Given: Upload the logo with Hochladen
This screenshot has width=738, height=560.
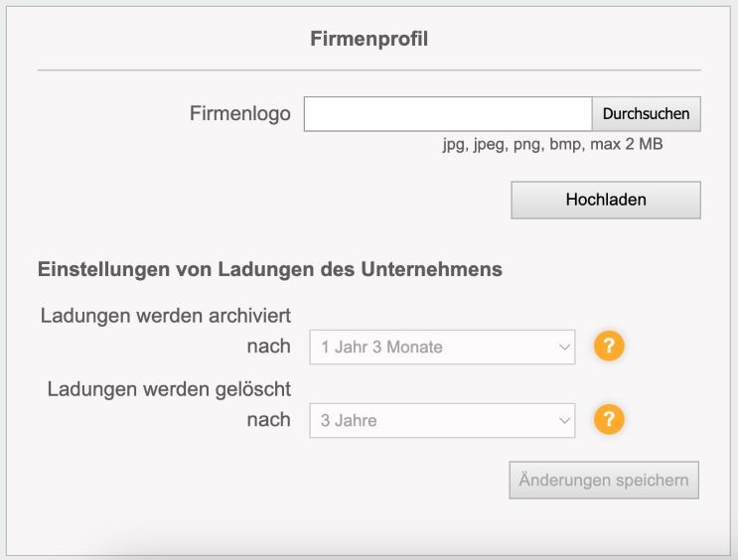Looking at the screenshot, I should click(x=606, y=200).
